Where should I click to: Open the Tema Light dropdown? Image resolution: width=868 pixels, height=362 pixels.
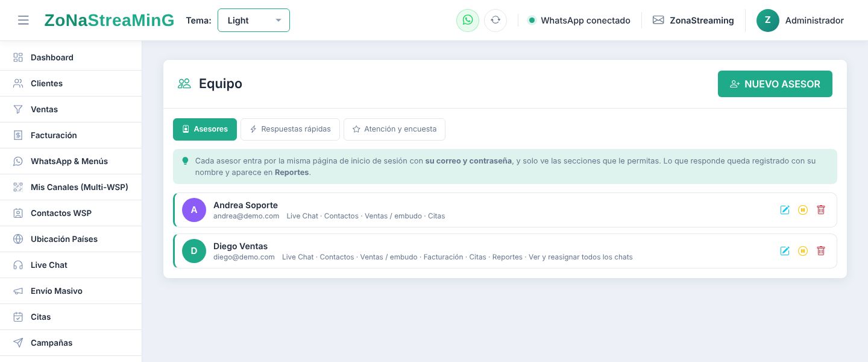click(x=254, y=21)
